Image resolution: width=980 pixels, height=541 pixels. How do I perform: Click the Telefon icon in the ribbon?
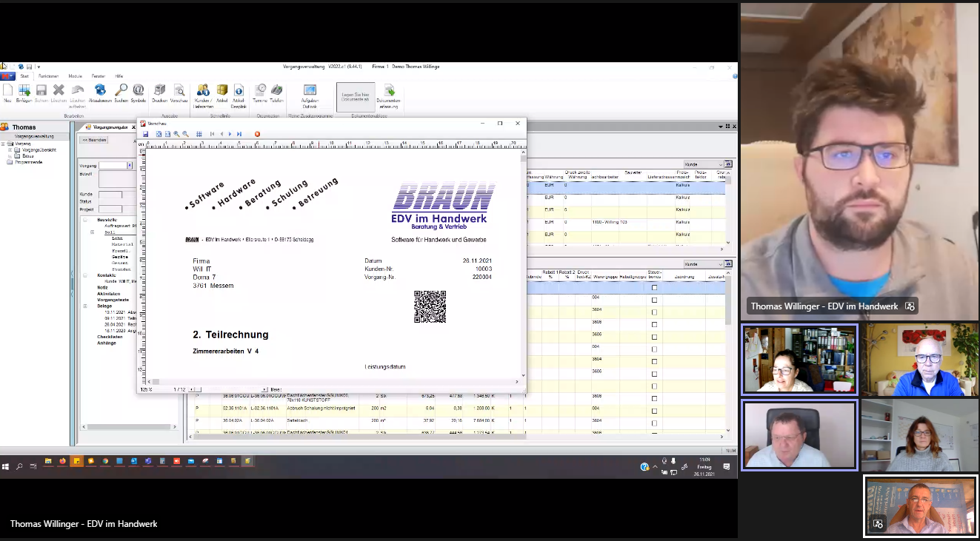tap(276, 92)
